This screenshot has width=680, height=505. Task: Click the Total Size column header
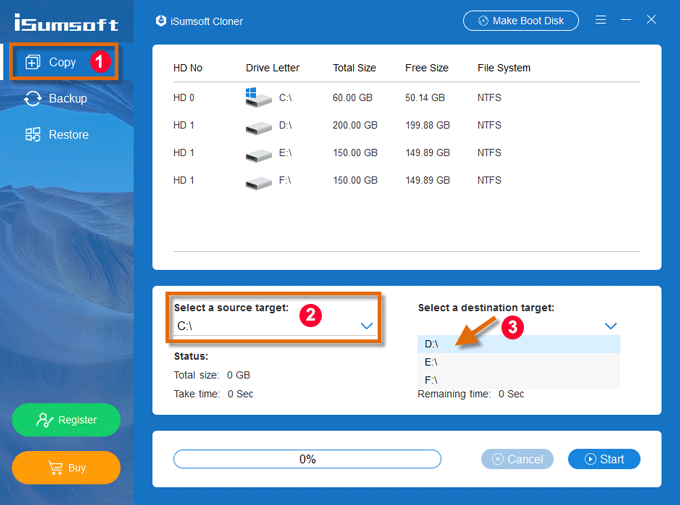354,68
